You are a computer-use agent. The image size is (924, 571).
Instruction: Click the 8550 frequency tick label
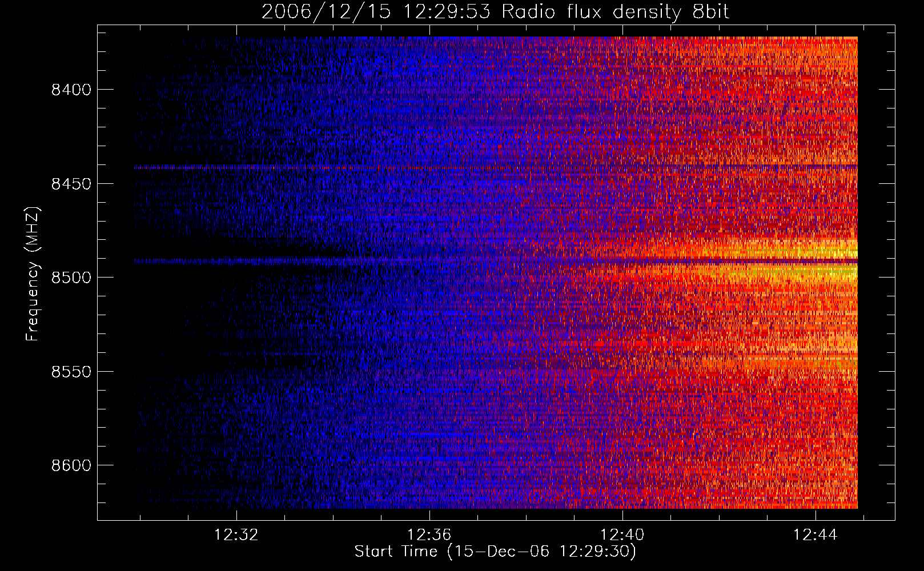coord(71,372)
